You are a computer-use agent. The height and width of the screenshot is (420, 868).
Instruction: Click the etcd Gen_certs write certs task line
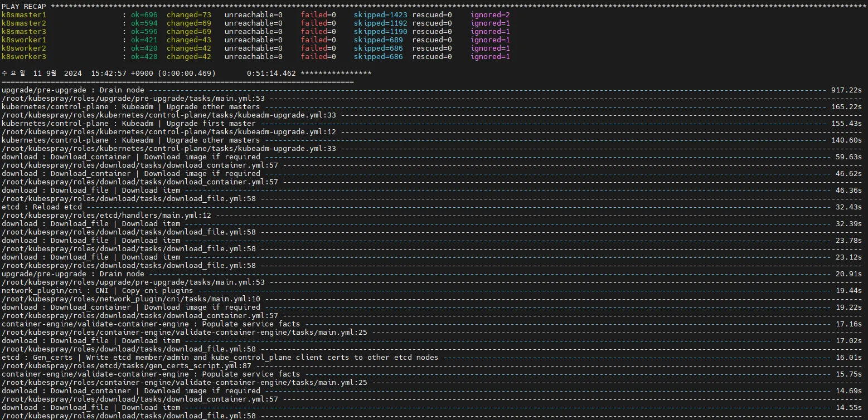pyautogui.click(x=220, y=358)
